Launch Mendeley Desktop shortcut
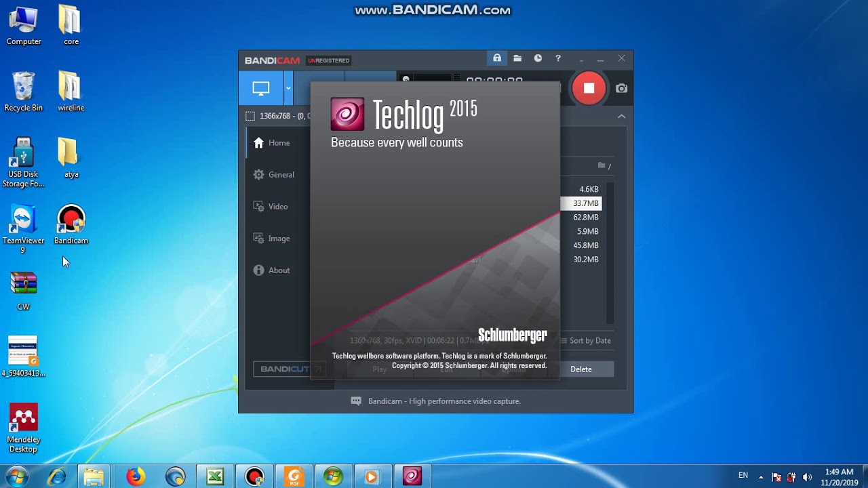Viewport: 868px width, 488px height. tap(24, 428)
